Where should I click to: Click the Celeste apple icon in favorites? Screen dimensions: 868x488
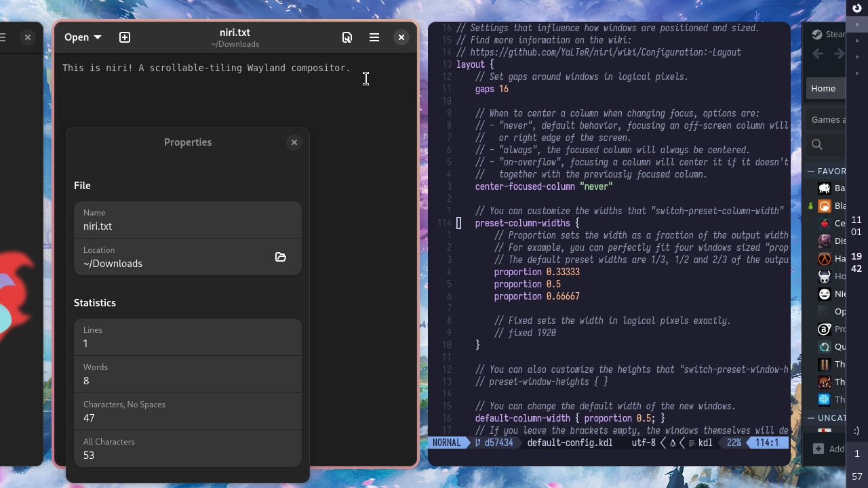tap(824, 223)
